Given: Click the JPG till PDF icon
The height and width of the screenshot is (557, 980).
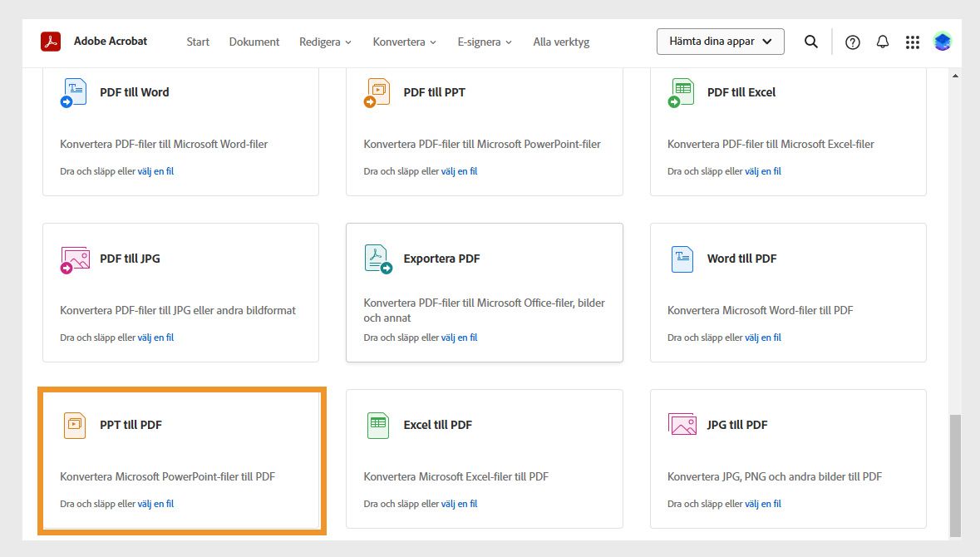Looking at the screenshot, I should 682,424.
